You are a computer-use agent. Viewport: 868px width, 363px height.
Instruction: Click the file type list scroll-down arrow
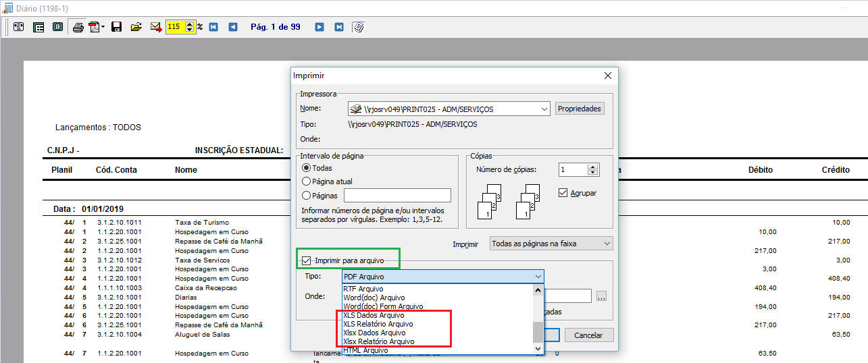pos(538,349)
